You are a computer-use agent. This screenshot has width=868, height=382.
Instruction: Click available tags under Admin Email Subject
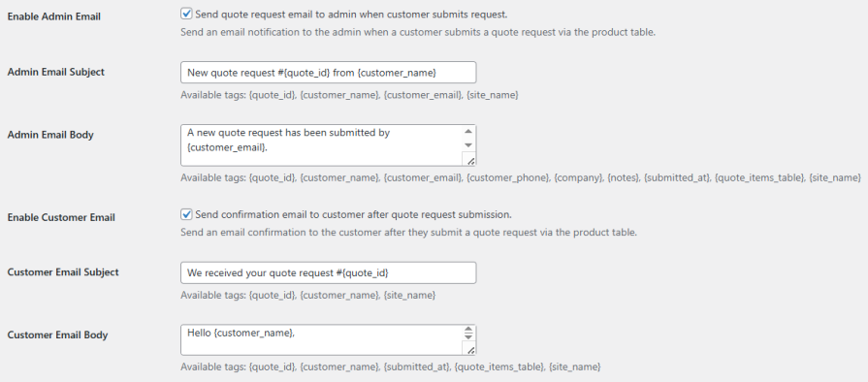tap(349, 95)
